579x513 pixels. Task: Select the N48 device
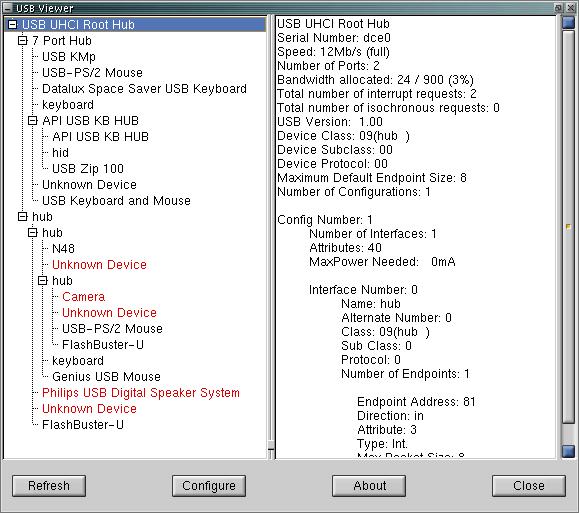(x=63, y=249)
